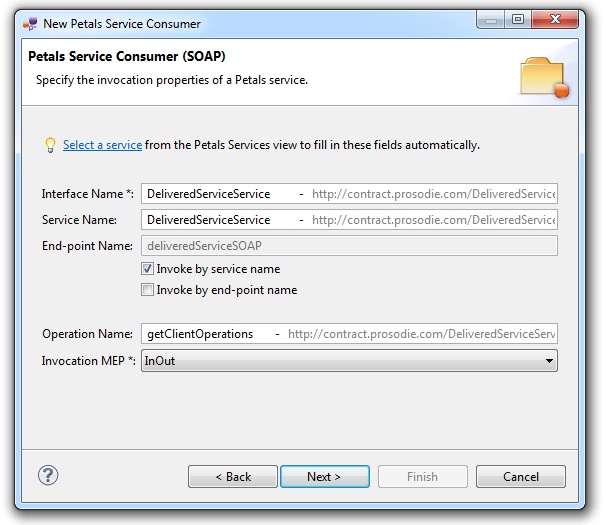Uncheck Invoke by service name
Screen dimensions: 606x525
click(x=148, y=269)
